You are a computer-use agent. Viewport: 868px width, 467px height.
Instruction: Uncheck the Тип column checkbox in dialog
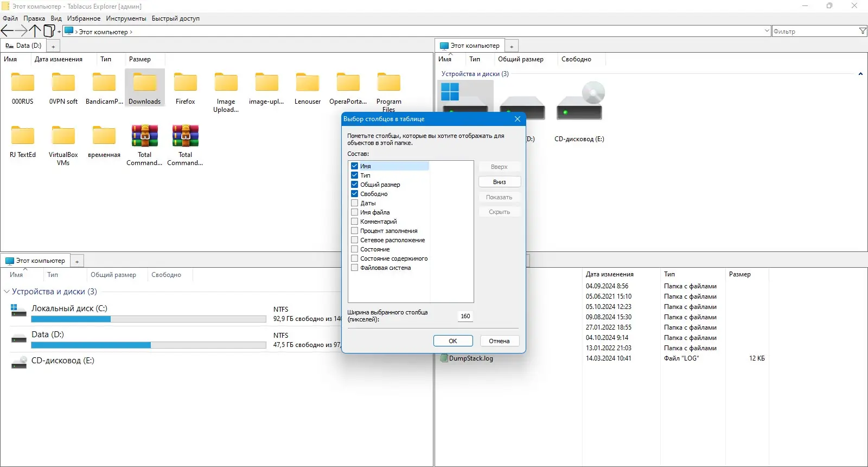[x=355, y=175]
